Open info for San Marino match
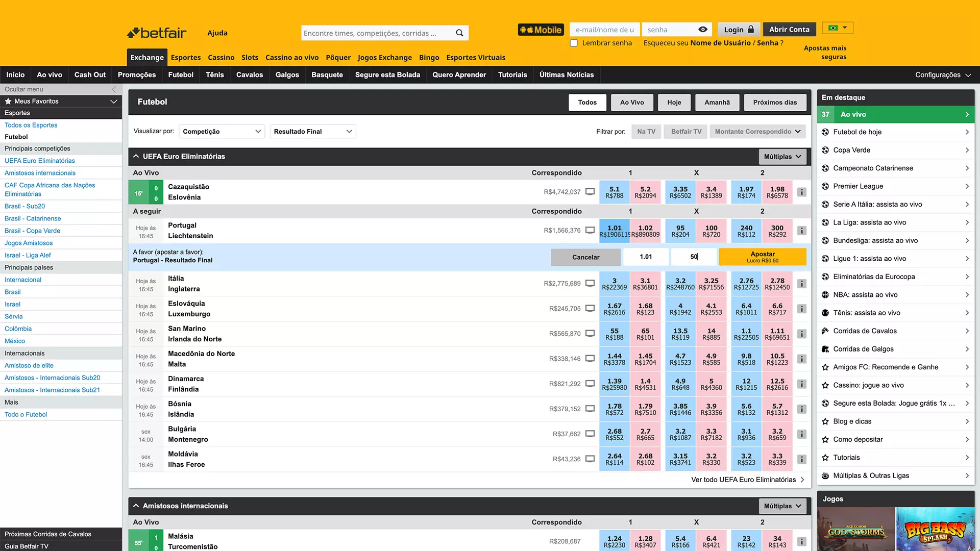980x551 pixels. 802,334
